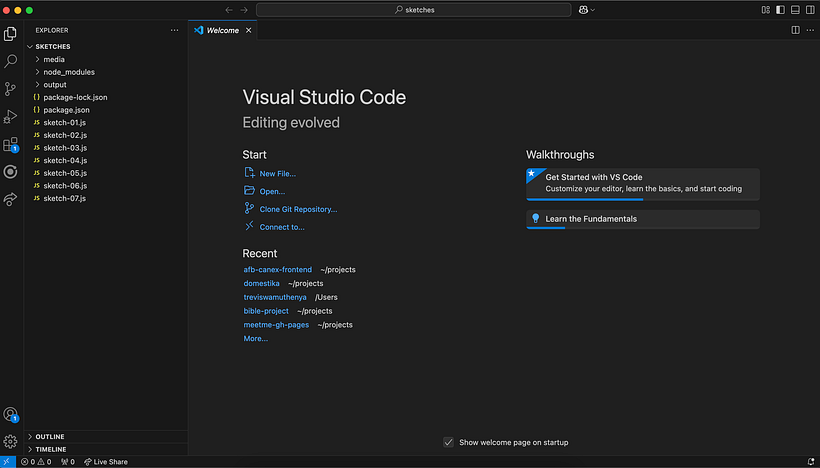Open the editor More Actions ellipsis

click(810, 30)
